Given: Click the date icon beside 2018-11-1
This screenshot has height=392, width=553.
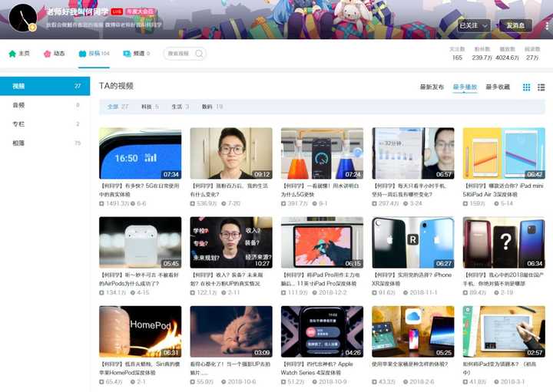Looking at the screenshot, I should 406,293.
